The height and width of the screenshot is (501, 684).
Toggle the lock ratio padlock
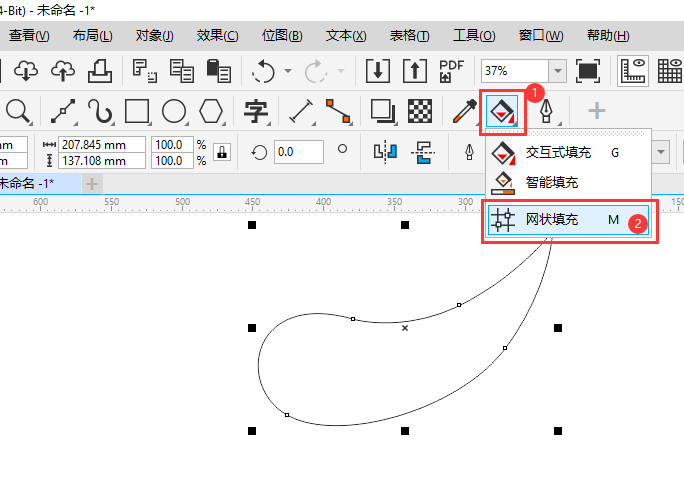(x=222, y=152)
